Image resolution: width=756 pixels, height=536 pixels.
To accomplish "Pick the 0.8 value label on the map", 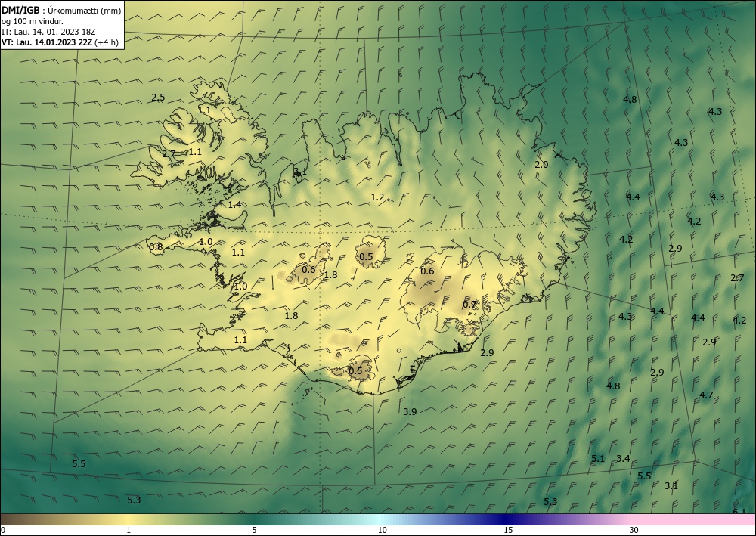I will [x=156, y=247].
